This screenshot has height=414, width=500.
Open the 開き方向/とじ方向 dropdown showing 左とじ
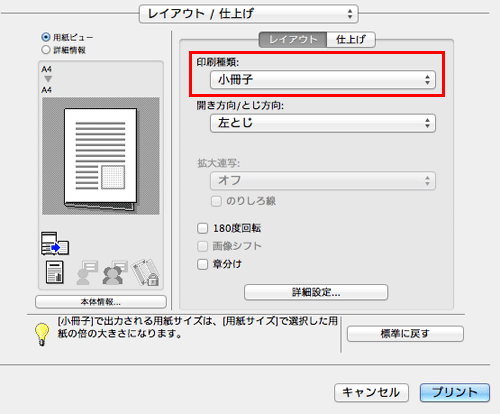[323, 123]
